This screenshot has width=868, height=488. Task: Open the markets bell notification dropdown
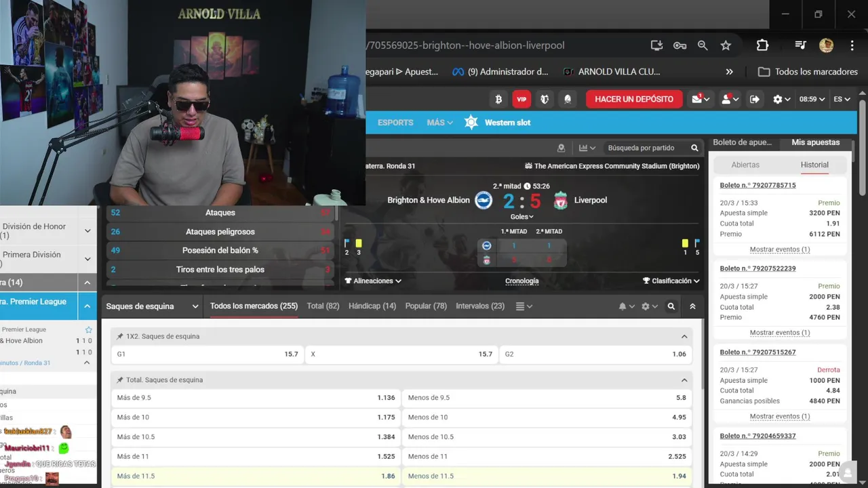pyautogui.click(x=627, y=306)
